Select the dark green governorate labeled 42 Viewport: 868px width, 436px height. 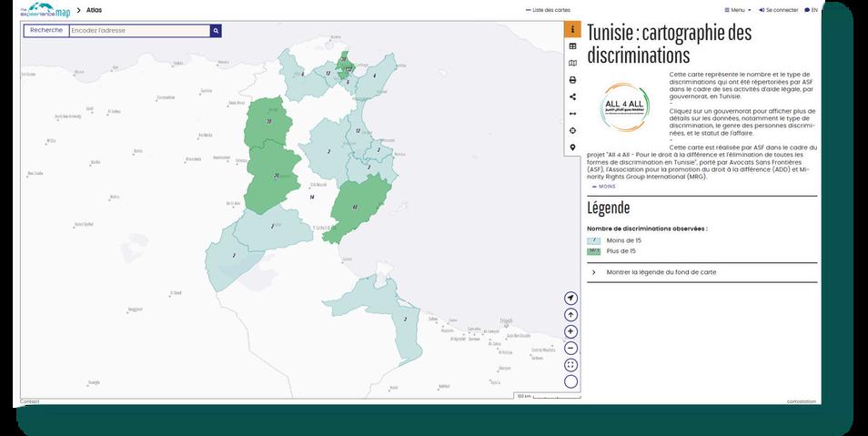point(356,208)
